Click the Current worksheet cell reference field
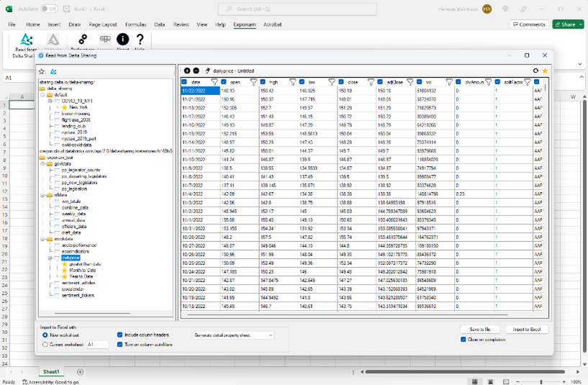Viewport: 588px width, 385px height. coord(97,344)
